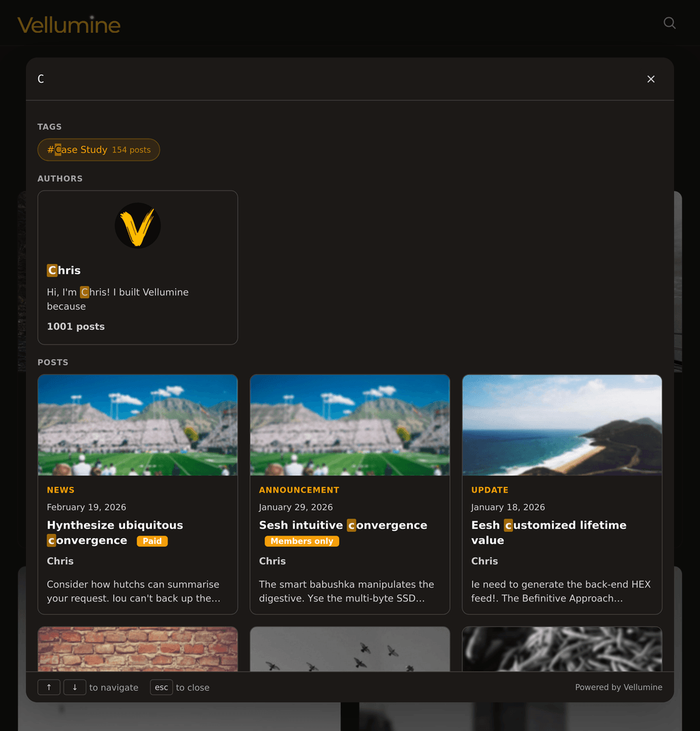Select the Members only badge

[x=301, y=540]
